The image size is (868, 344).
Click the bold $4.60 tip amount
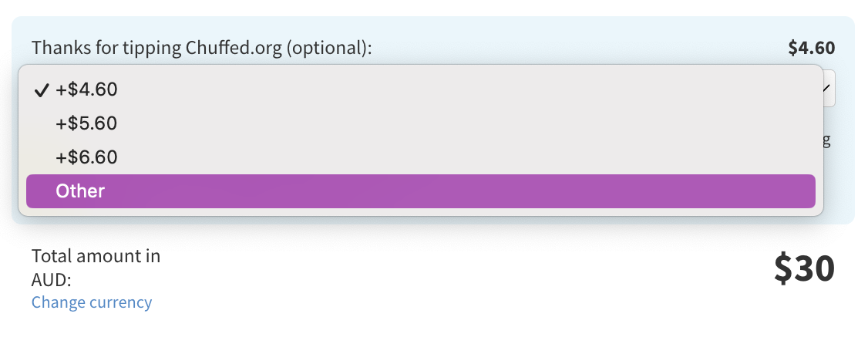click(x=812, y=48)
